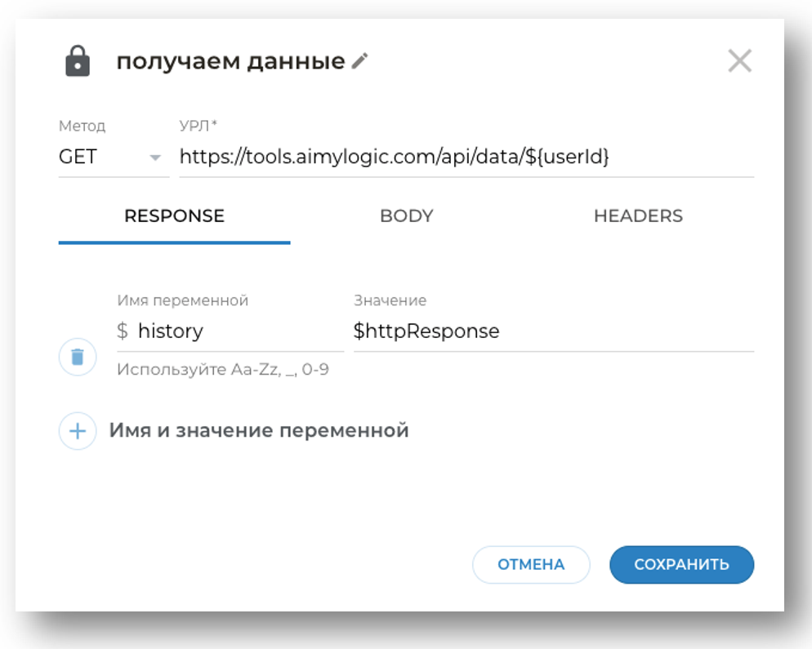Viewport: 812px width, 649px height.
Task: Click the small arrow next to GET
Action: (x=155, y=158)
